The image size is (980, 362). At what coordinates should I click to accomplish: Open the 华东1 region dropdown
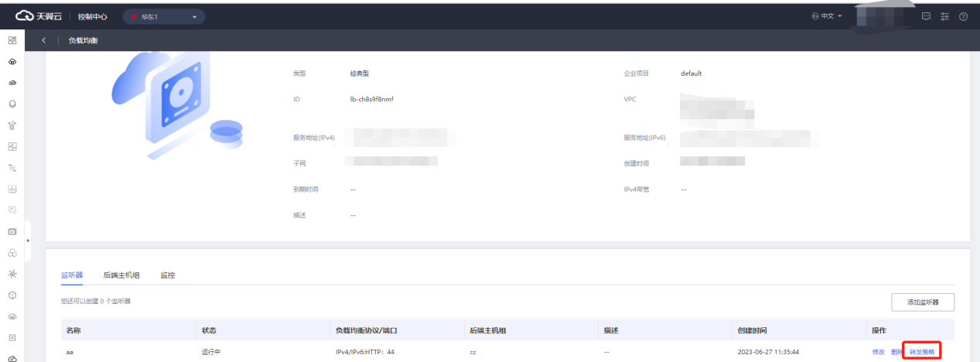click(164, 17)
